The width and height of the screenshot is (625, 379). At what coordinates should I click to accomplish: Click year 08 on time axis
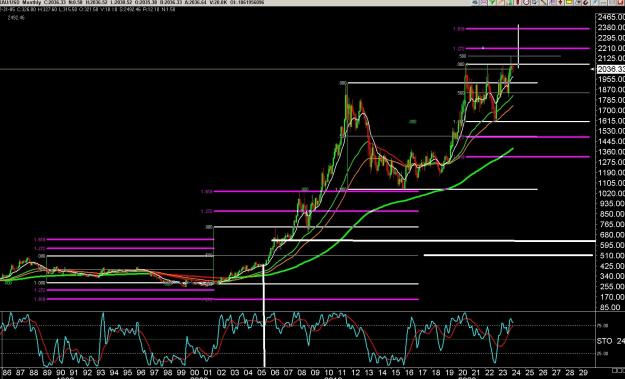tap(302, 373)
